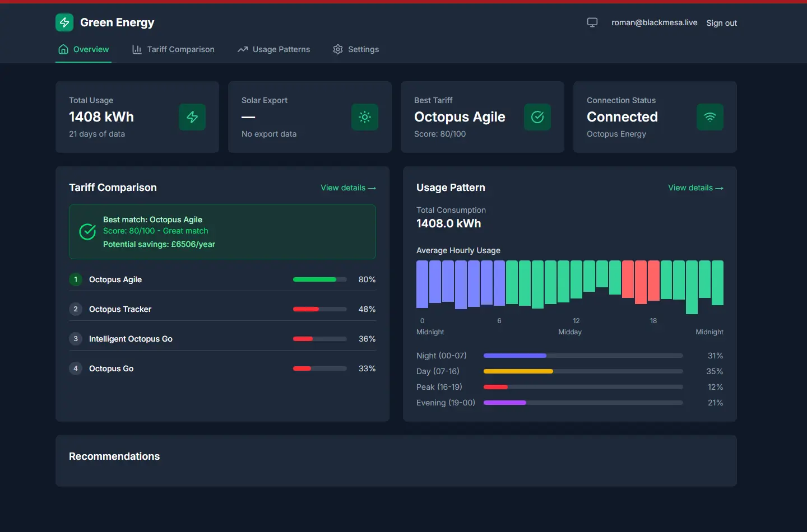Click the monitor icon near the account email
Image resolution: width=807 pixels, height=532 pixels.
pyautogui.click(x=592, y=22)
